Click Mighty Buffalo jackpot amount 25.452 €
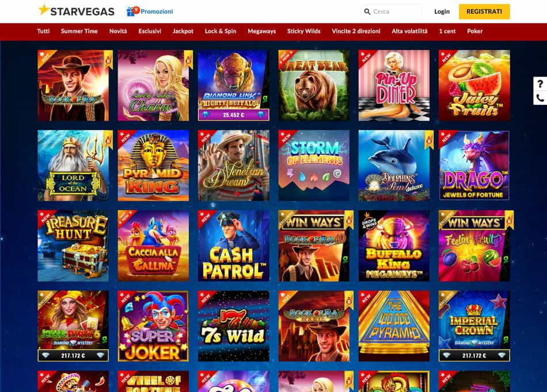The width and height of the screenshot is (547, 392). point(234,115)
